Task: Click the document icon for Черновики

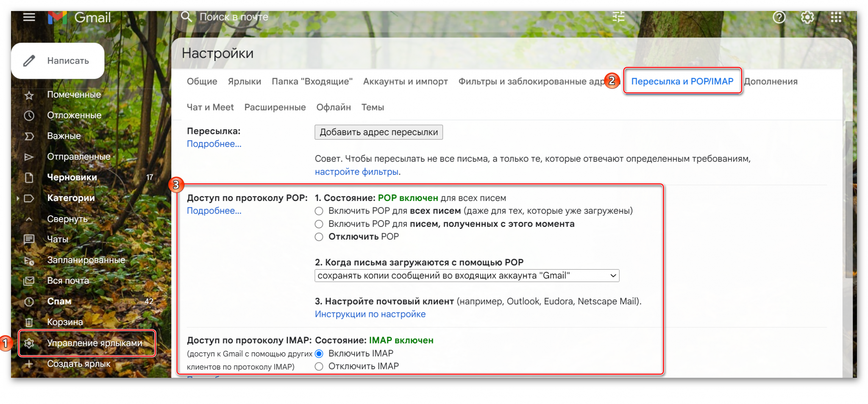Action: [x=29, y=178]
